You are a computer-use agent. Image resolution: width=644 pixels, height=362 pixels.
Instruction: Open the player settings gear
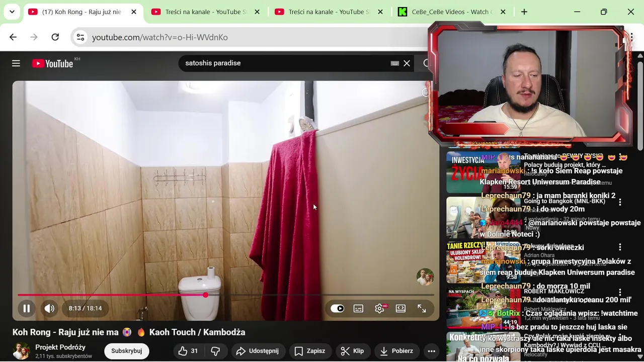click(380, 309)
